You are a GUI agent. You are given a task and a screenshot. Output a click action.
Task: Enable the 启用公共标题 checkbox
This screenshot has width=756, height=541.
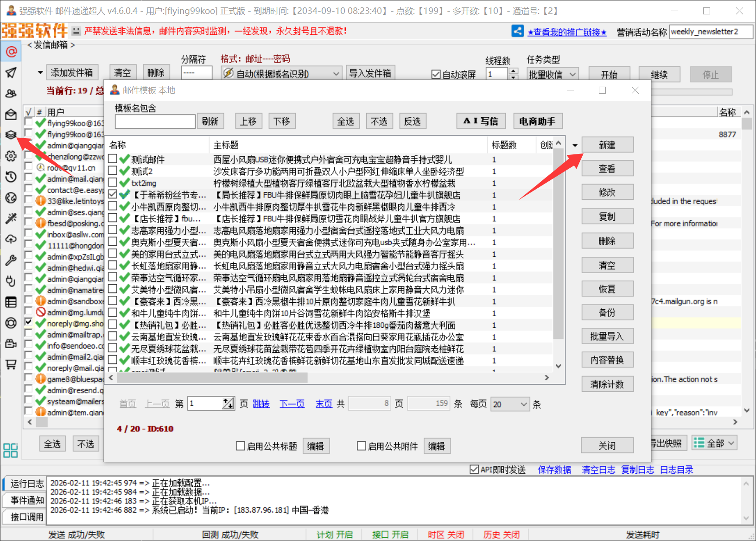[x=241, y=446]
